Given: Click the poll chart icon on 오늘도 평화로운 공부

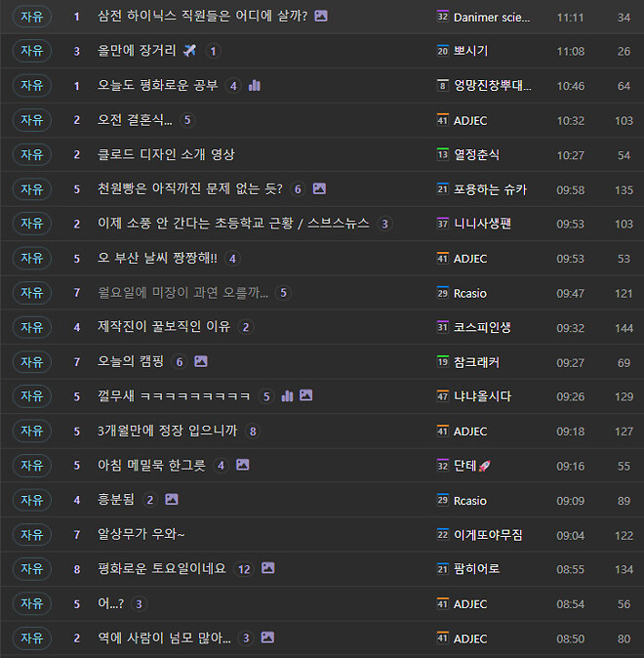Looking at the screenshot, I should coord(255,86).
